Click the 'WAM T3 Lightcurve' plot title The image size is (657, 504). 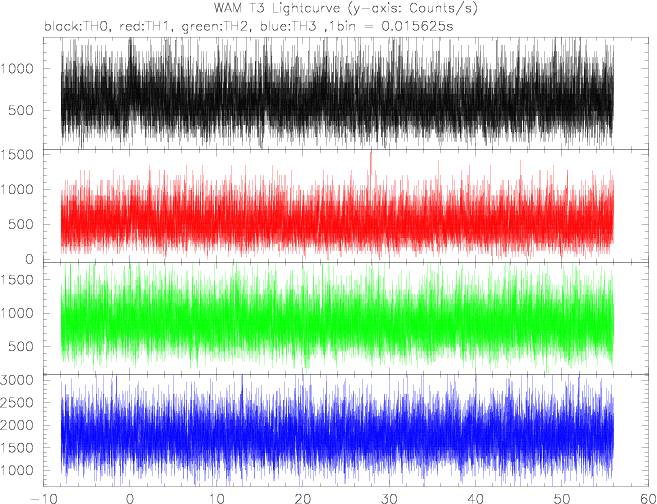345,8
